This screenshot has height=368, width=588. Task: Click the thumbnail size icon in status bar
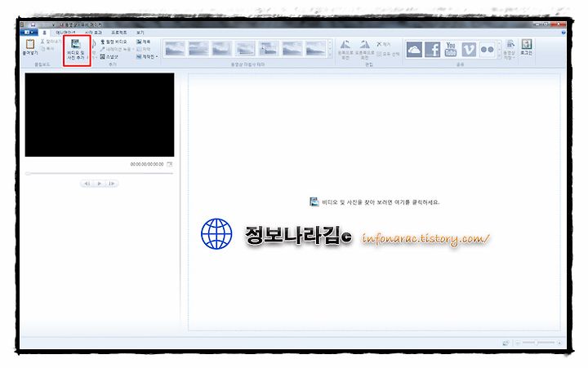point(506,343)
